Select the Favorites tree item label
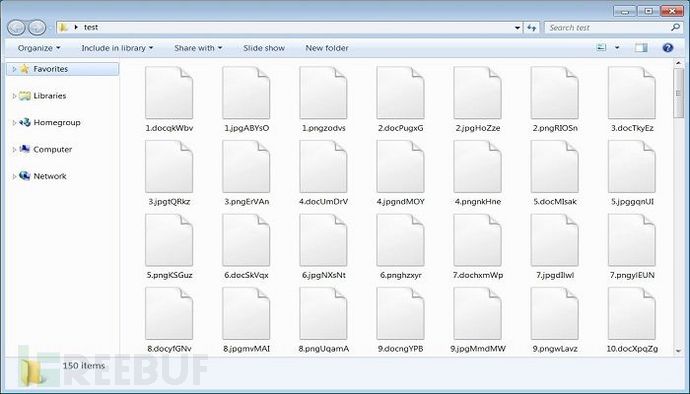 click(x=51, y=69)
